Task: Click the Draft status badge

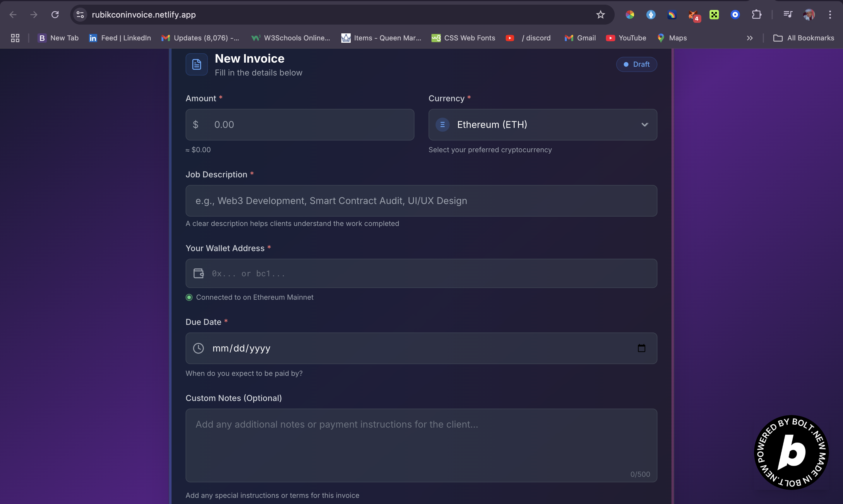Action: click(x=637, y=64)
